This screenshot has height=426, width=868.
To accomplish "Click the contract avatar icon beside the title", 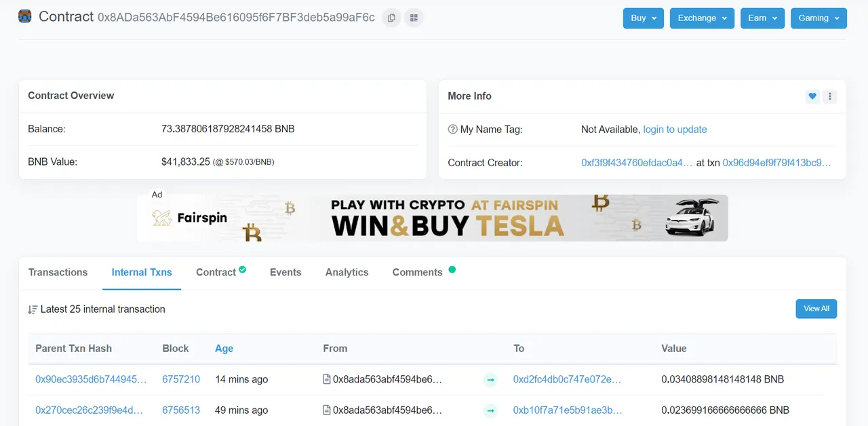I will click(25, 17).
